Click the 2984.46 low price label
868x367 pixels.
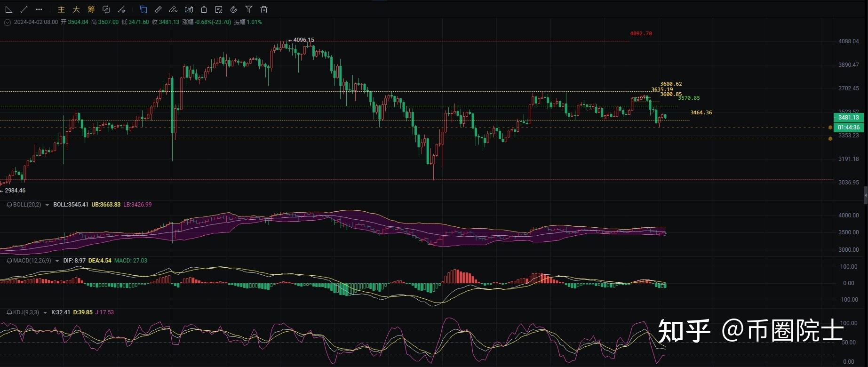coord(15,191)
